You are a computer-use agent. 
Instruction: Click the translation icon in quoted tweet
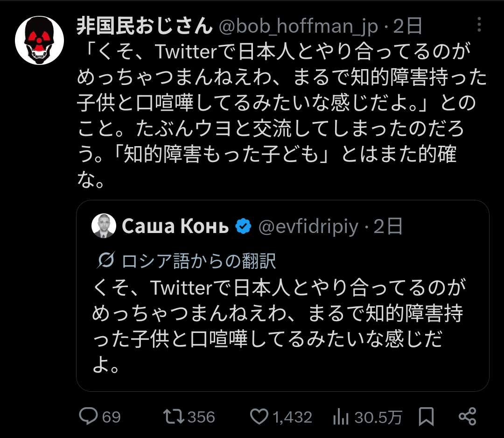tap(106, 261)
